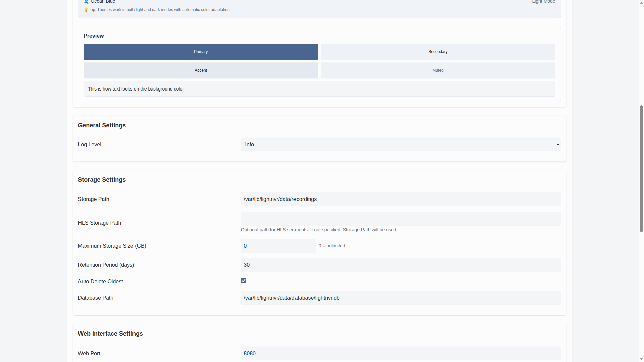Click the 'Database Path' label
644x362 pixels.
pos(96,298)
